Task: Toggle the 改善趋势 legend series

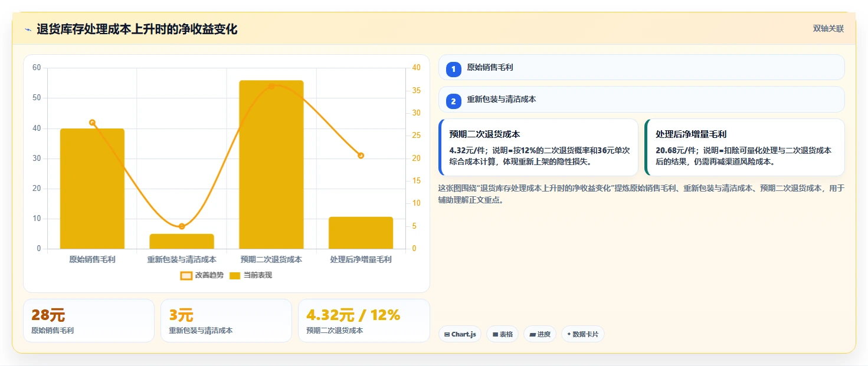Action: (202, 275)
